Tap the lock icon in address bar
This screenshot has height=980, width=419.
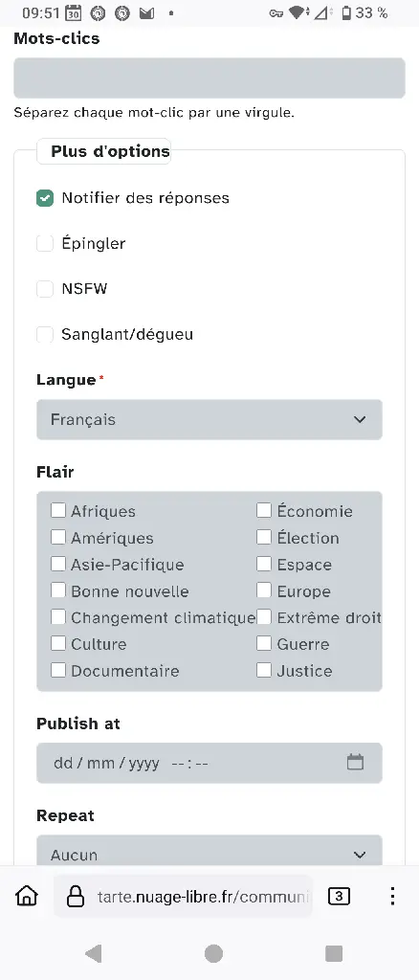pos(76,896)
